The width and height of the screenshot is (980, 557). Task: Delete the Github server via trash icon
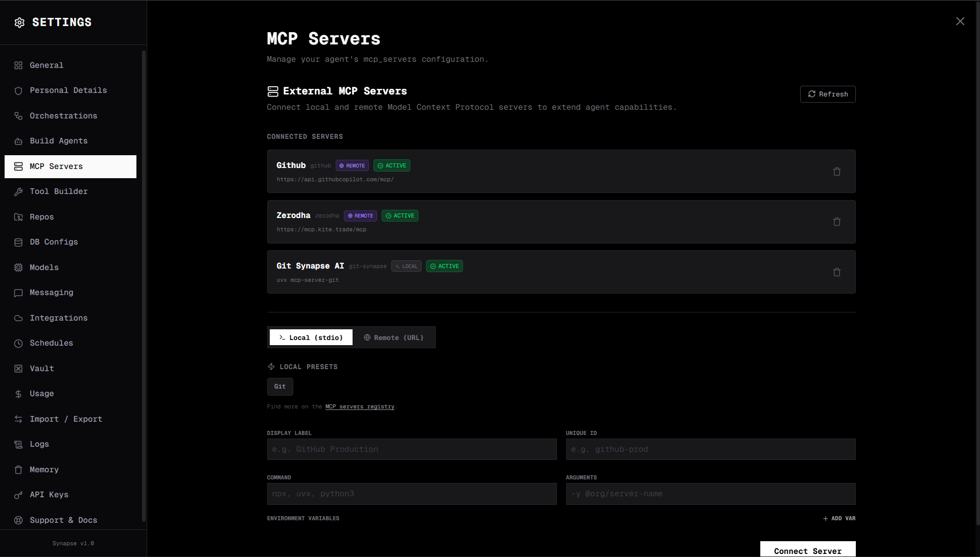pyautogui.click(x=837, y=172)
